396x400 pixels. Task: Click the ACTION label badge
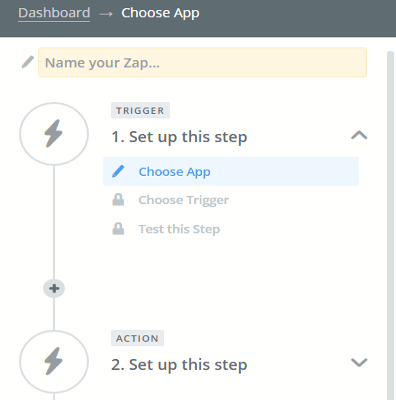pyautogui.click(x=137, y=338)
